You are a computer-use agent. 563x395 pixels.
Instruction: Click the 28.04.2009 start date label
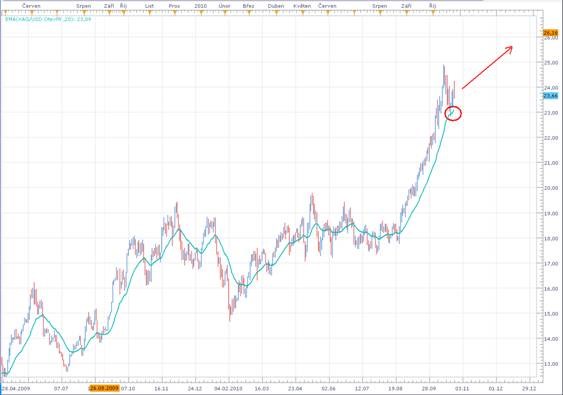click(16, 389)
